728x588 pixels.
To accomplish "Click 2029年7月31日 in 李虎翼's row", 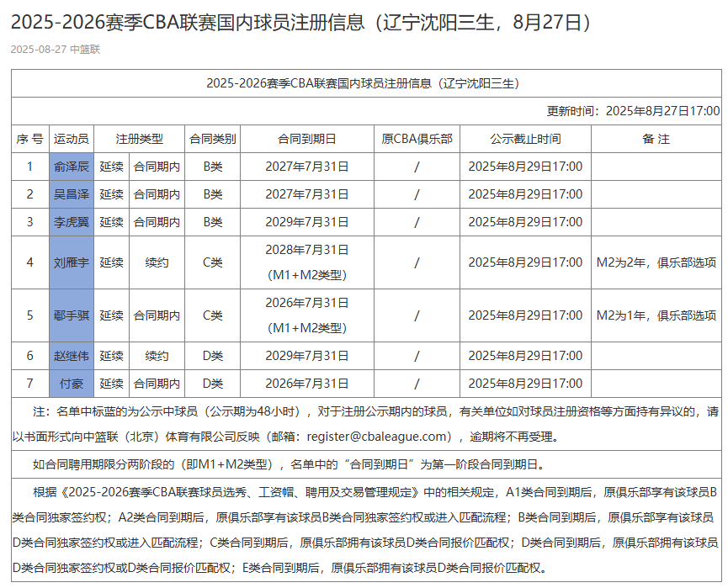I will (307, 222).
